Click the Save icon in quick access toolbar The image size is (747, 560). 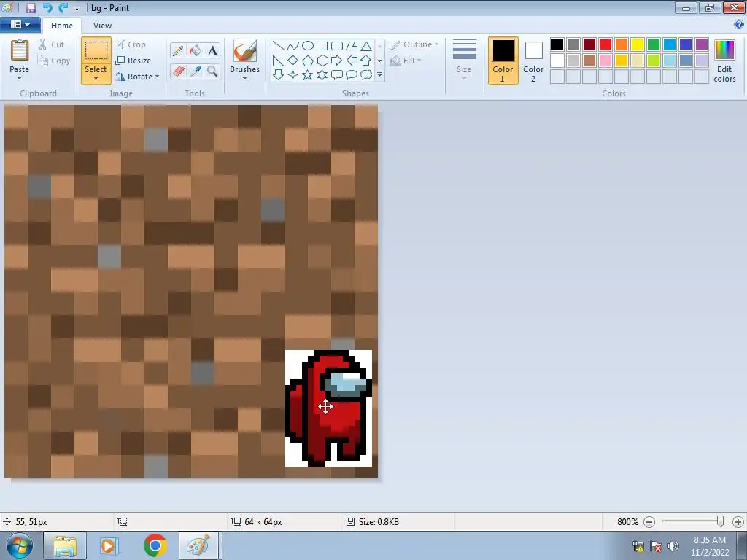click(31, 7)
